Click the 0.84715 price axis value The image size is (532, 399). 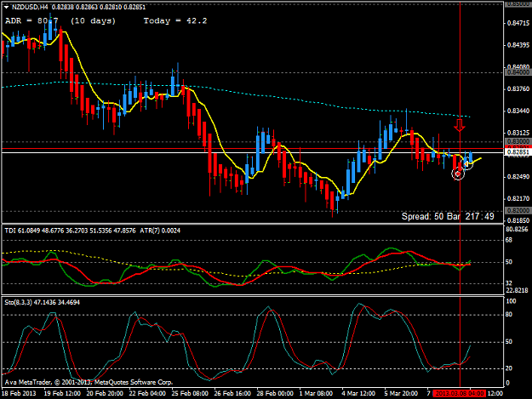518,23
